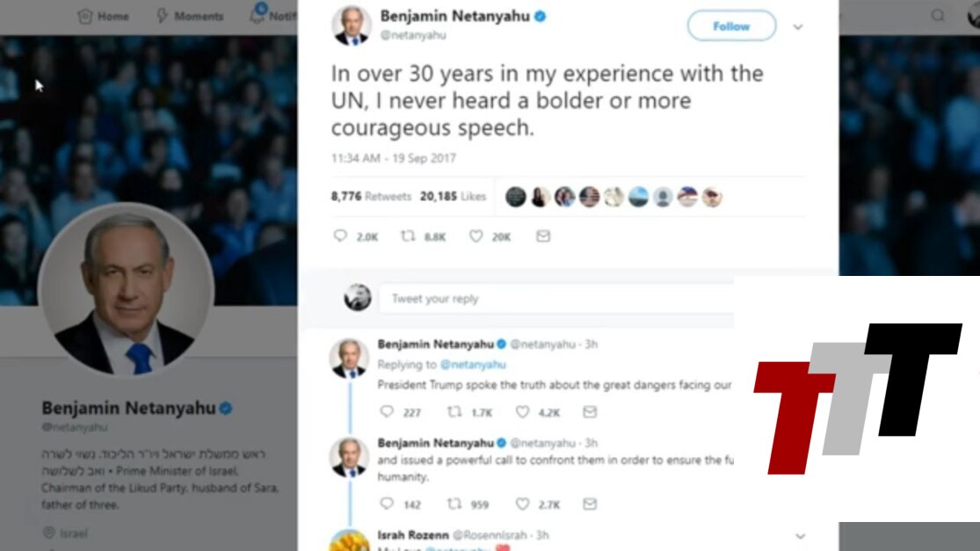Open the search magnifier icon in top bar
This screenshot has height=551, width=980.
[938, 16]
